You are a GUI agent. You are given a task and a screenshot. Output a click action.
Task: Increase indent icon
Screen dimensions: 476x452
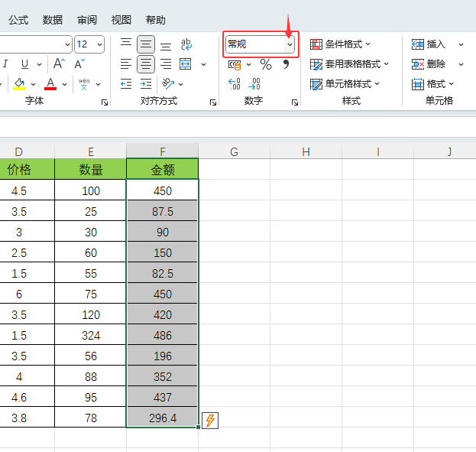point(146,84)
